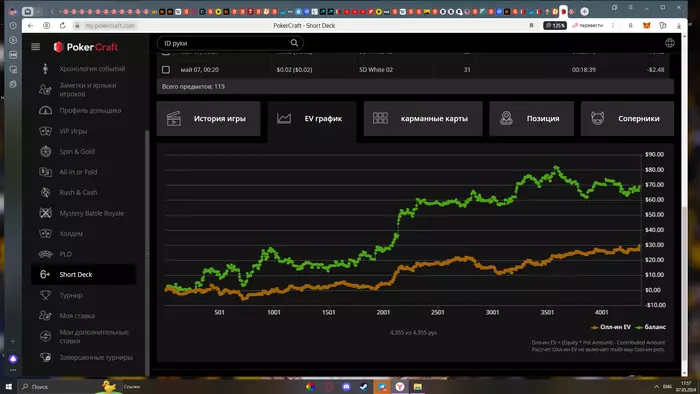The height and width of the screenshot is (394, 700).
Task: Open the MetaMask fox extension
Action: point(646,25)
